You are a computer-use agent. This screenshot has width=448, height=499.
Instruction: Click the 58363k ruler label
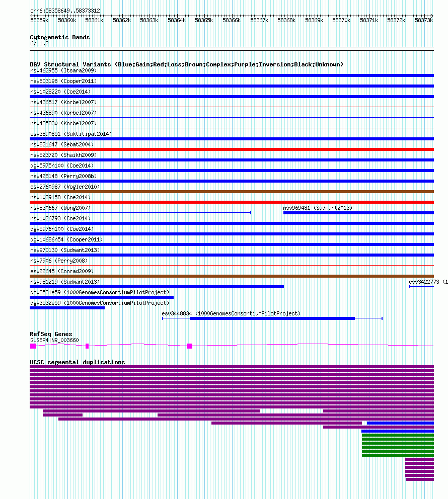click(149, 20)
